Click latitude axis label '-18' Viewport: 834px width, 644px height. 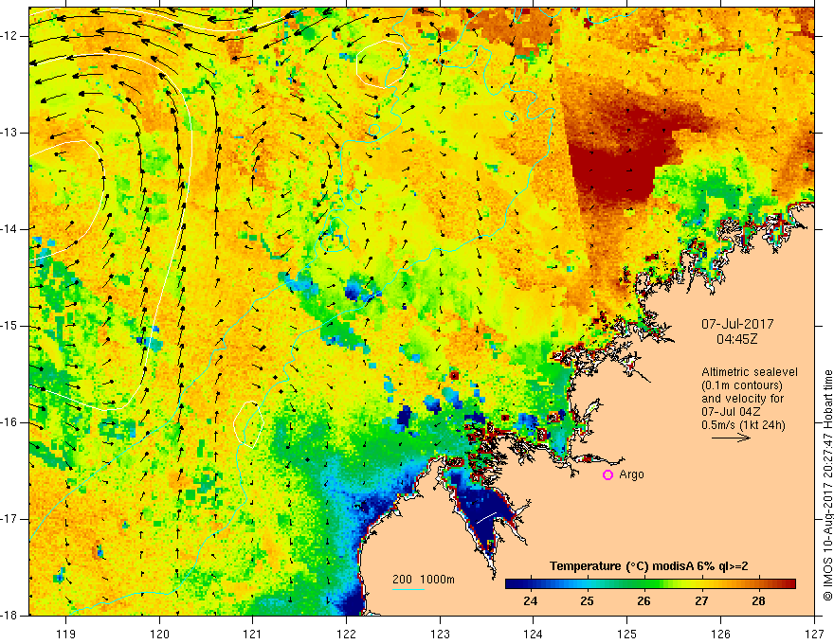[9, 616]
